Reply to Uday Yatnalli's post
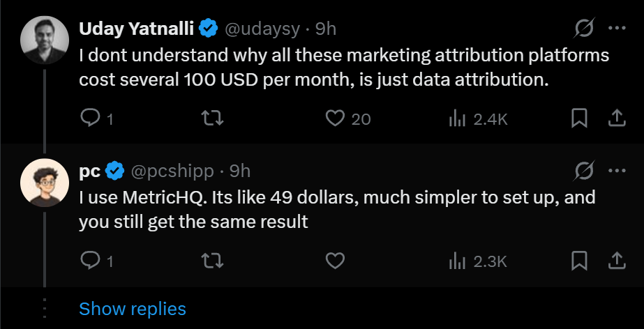Image resolution: width=644 pixels, height=329 pixels. point(91,119)
